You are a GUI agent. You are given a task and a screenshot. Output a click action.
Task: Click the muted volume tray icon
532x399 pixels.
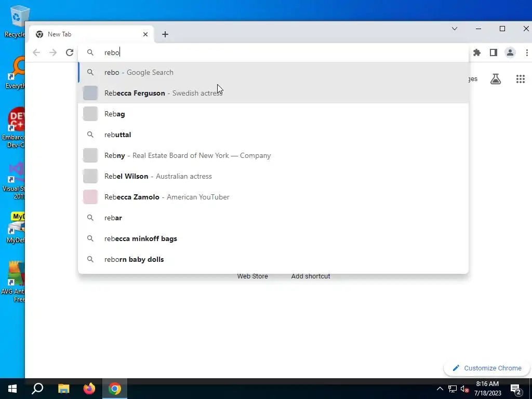coord(464,389)
